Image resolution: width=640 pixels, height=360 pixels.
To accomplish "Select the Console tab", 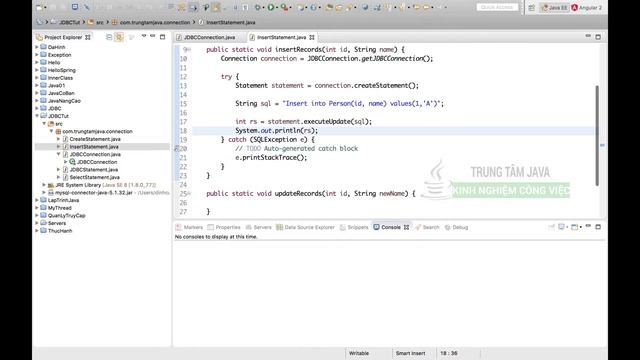I will [391, 227].
